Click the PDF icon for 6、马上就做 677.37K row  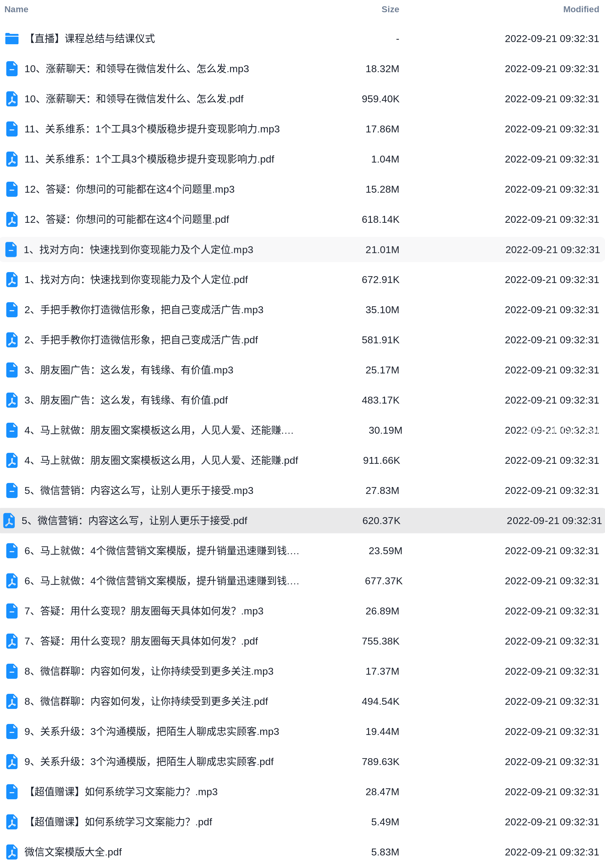pyautogui.click(x=12, y=581)
